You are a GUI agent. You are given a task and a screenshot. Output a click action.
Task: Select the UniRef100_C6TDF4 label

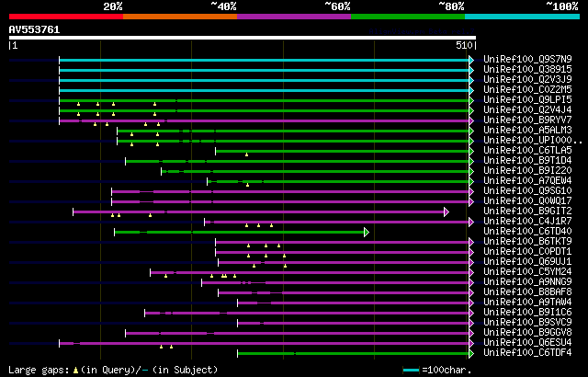[x=527, y=353]
